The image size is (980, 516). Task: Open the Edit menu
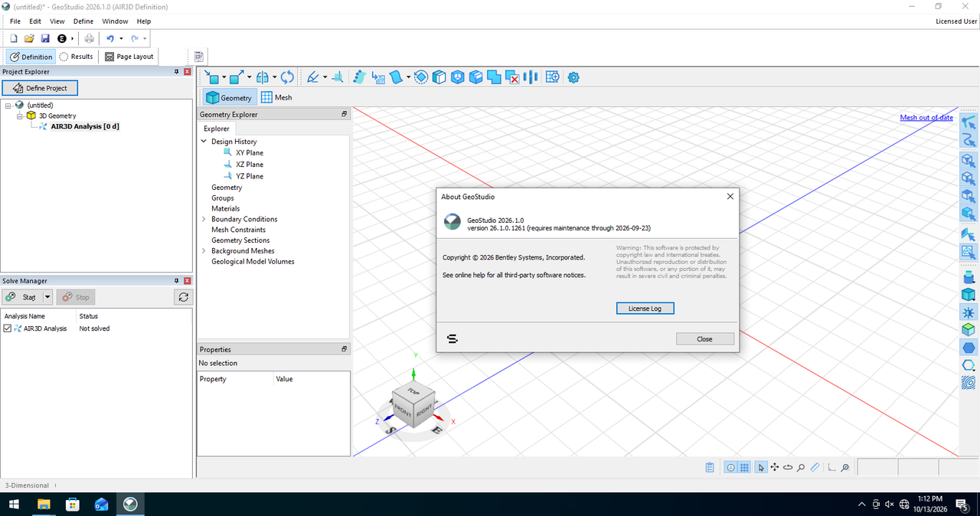click(x=35, y=21)
